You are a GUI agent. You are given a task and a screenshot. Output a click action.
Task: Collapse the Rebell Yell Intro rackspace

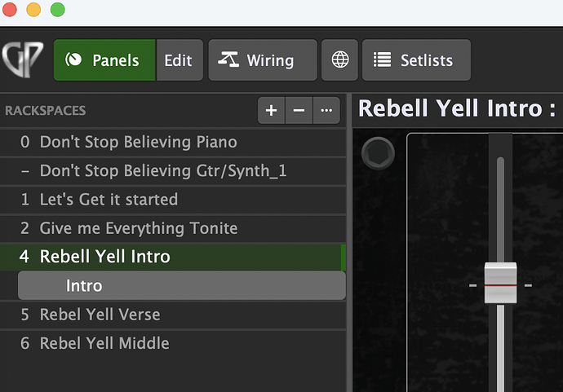coord(104,257)
